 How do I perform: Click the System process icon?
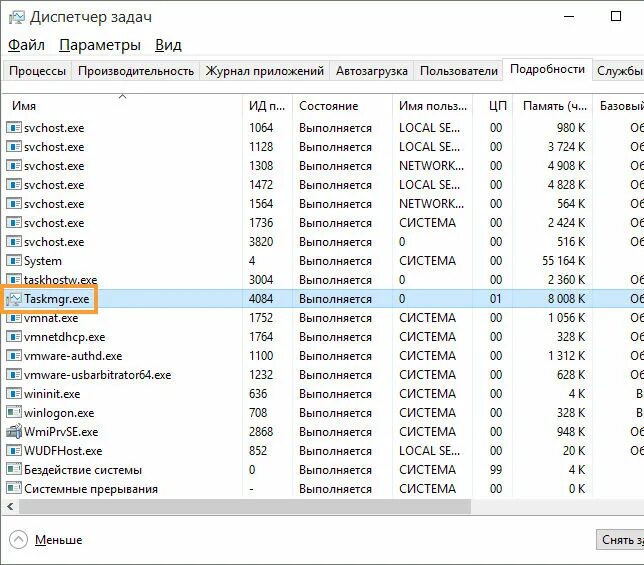click(14, 261)
